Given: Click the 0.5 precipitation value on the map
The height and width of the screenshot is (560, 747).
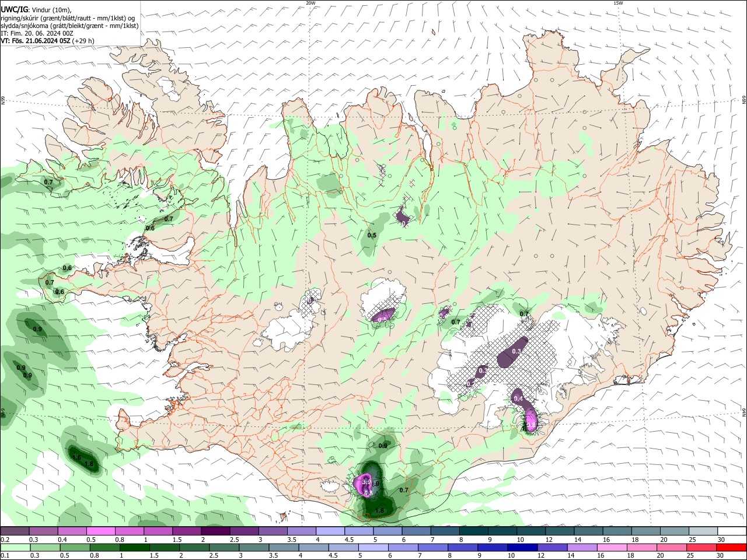Looking at the screenshot, I should coord(372,235).
